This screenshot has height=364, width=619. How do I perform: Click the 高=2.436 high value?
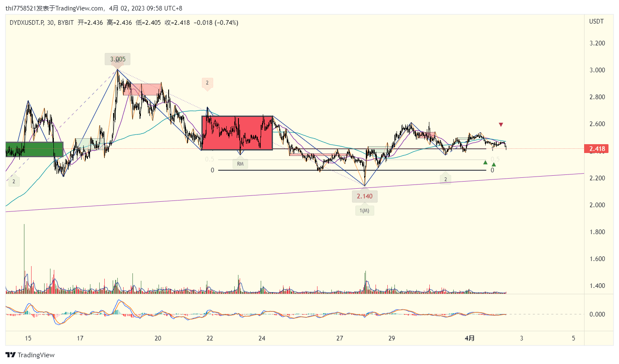pyautogui.click(x=119, y=23)
